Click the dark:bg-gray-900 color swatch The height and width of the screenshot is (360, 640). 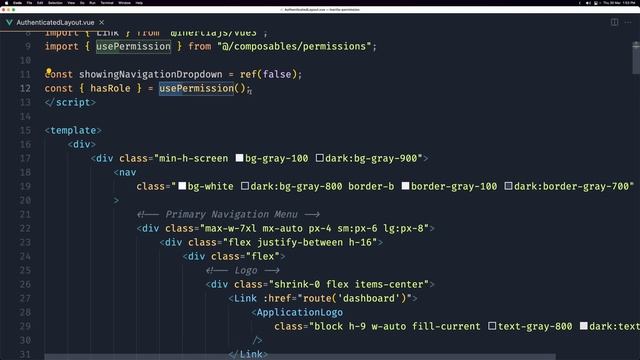tap(320, 158)
